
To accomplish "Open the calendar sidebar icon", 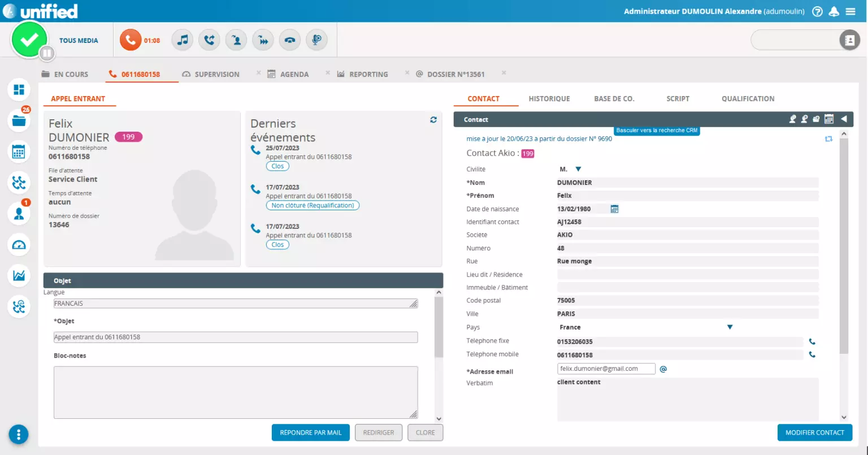I will (x=19, y=151).
